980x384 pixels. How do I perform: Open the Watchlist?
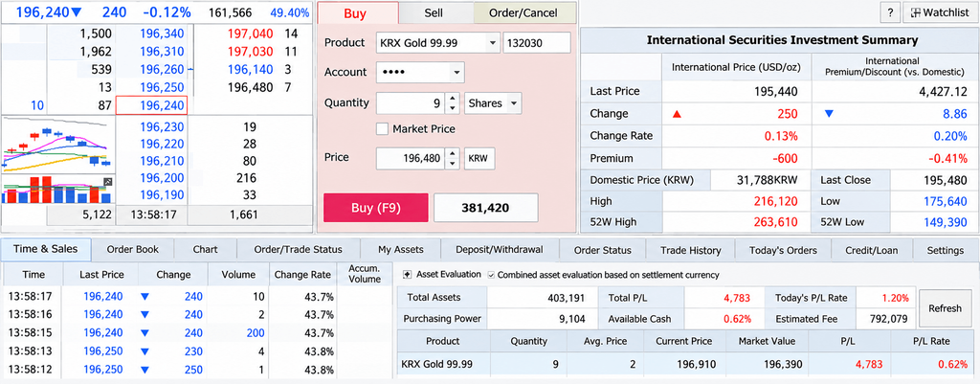[x=940, y=12]
